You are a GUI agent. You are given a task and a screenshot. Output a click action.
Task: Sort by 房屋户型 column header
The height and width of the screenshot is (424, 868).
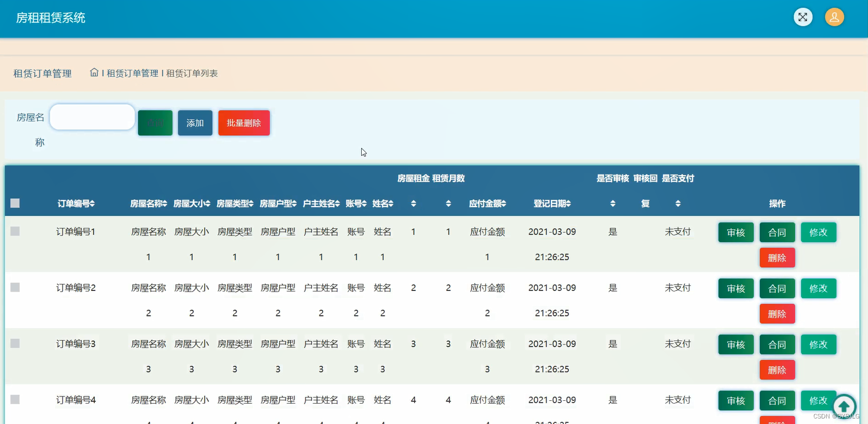pyautogui.click(x=278, y=204)
